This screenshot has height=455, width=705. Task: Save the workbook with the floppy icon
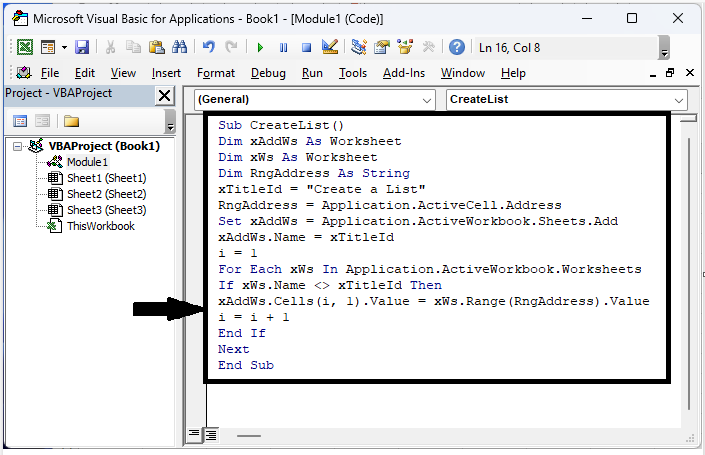pos(82,47)
